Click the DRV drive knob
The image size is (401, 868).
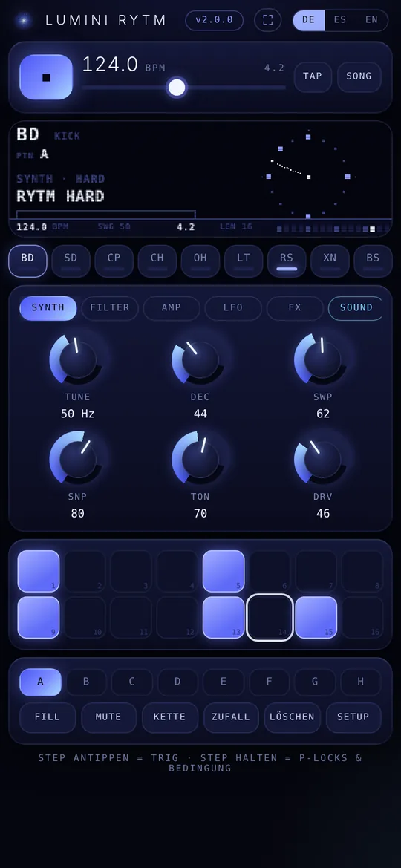(x=322, y=459)
